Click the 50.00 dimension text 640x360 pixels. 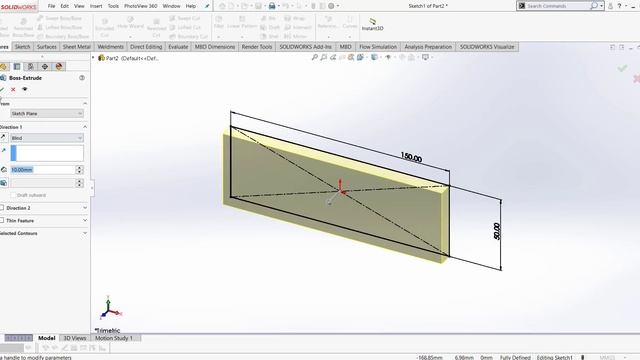tap(497, 231)
